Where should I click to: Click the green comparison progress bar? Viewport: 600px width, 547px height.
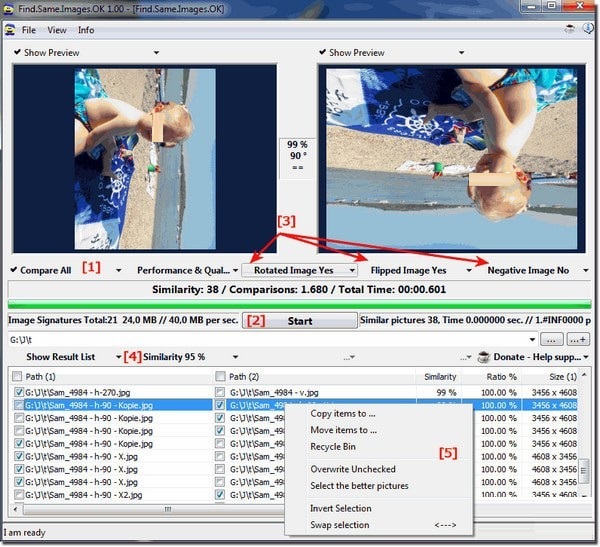click(x=300, y=304)
